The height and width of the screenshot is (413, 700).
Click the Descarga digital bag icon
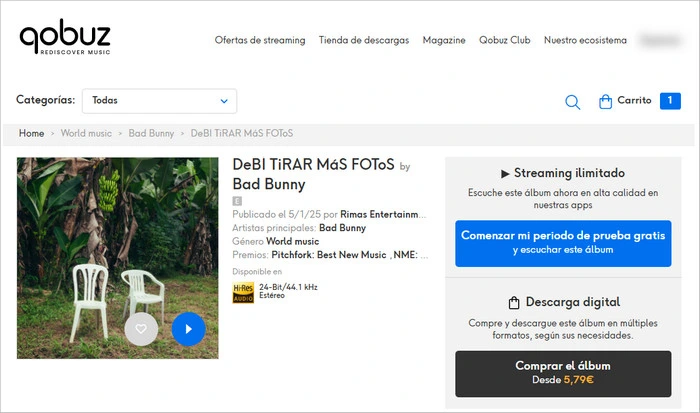click(514, 303)
